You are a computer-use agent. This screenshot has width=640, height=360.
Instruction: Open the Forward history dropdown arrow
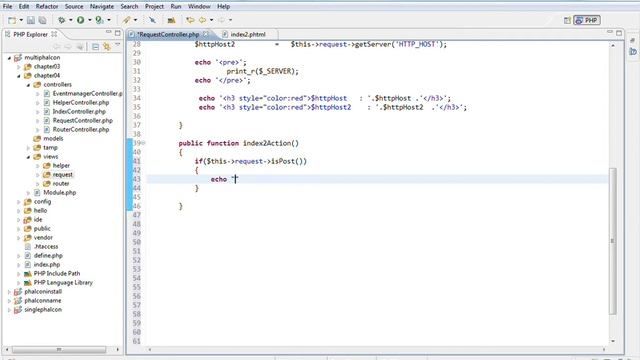[x=230, y=20]
